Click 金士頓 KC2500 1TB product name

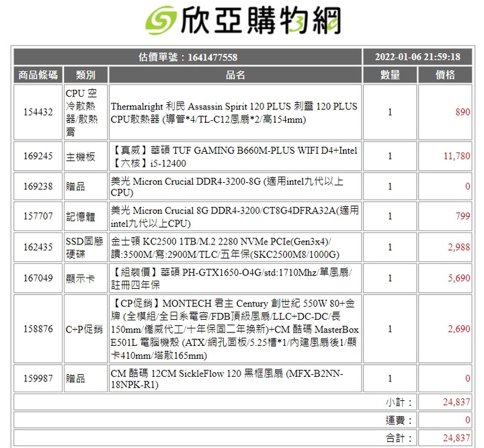(x=225, y=248)
